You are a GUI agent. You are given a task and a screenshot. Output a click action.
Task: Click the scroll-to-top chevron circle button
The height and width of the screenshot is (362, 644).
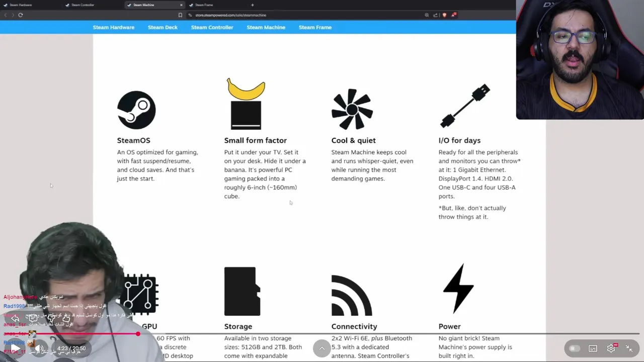click(321, 348)
